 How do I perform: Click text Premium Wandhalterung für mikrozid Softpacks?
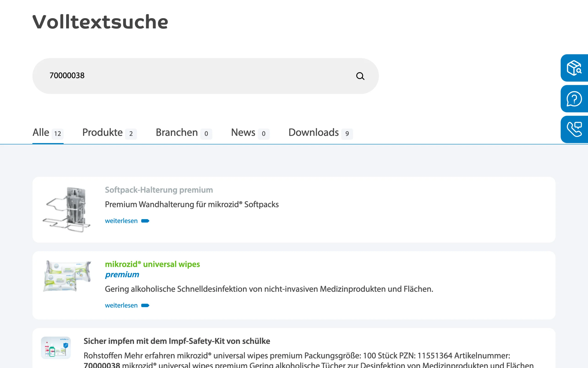[x=192, y=204]
